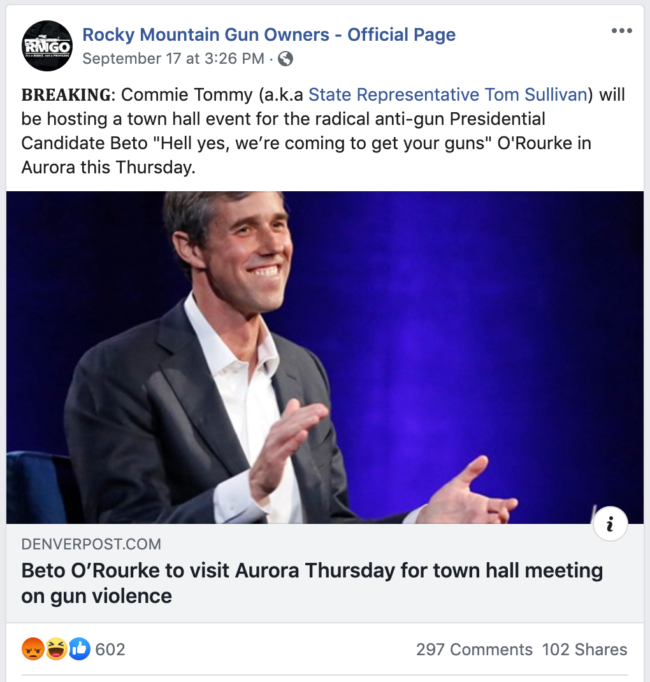The image size is (650, 682).
Task: Click the public globe privacy icon
Action: (286, 59)
